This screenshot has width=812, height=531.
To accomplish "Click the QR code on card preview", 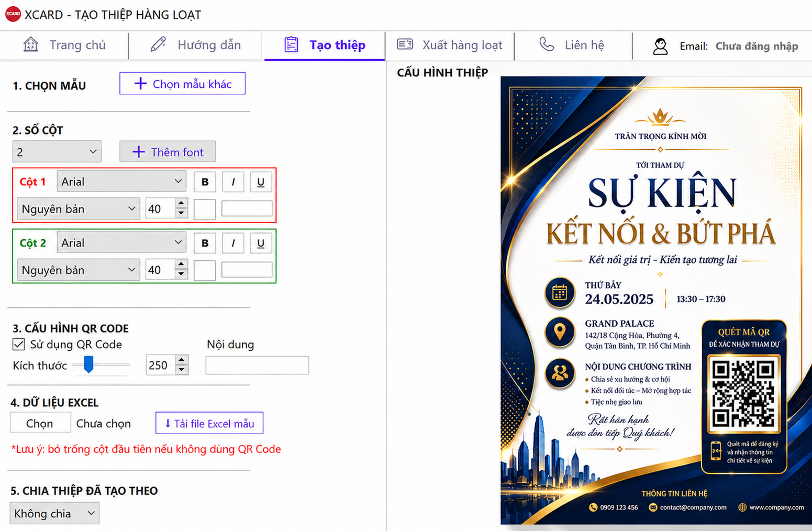I will pos(743,394).
